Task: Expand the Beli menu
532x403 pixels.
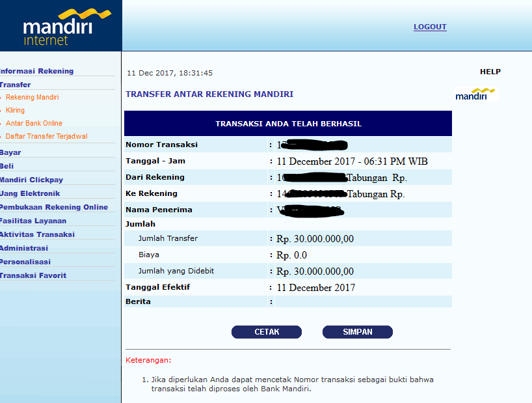Action: [x=8, y=166]
